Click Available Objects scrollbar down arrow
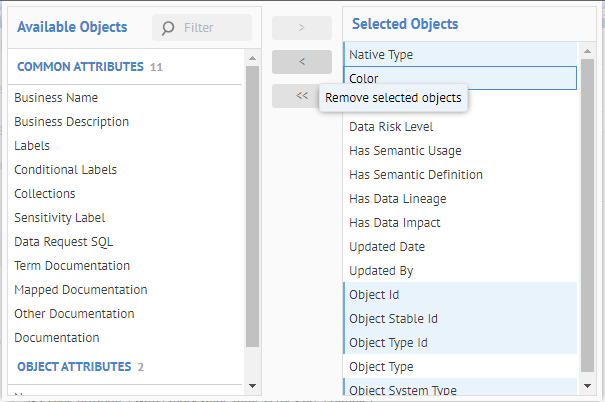 (252, 386)
